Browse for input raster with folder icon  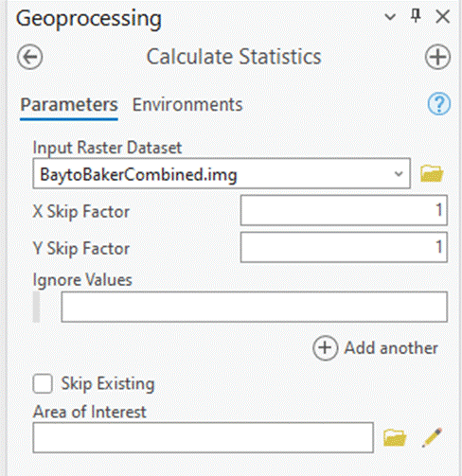click(x=432, y=173)
